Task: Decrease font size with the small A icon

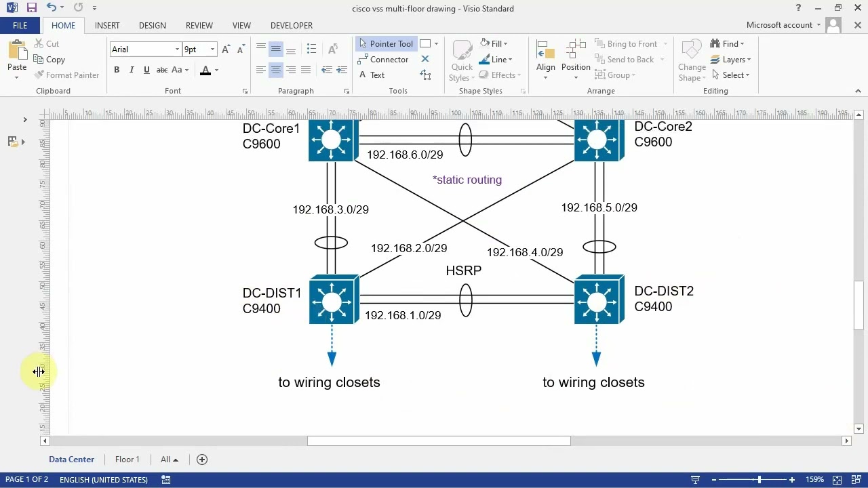Action: pos(241,49)
